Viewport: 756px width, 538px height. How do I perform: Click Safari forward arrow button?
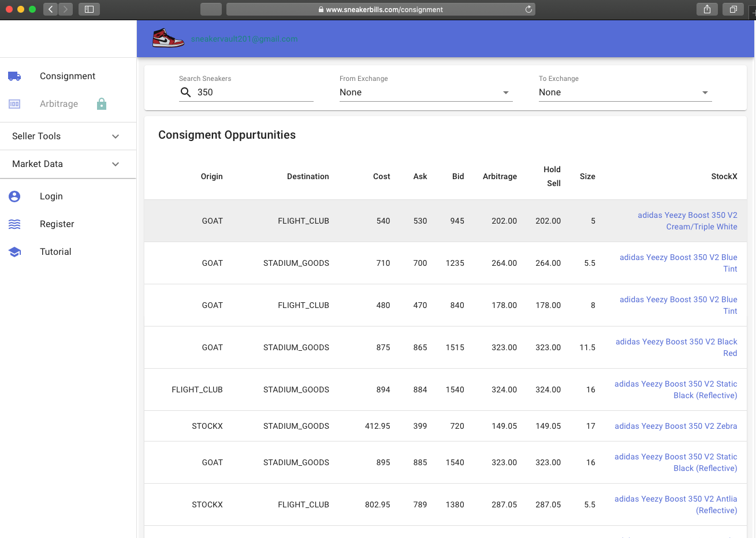pyautogui.click(x=65, y=9)
